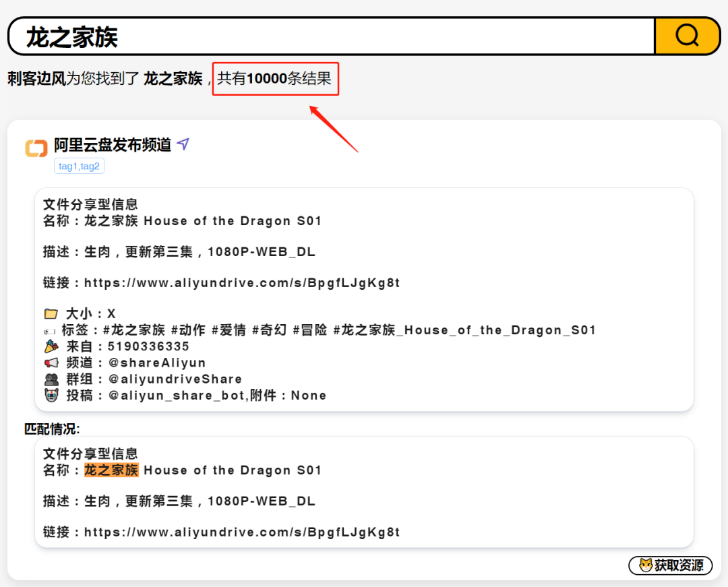Click the label icon beside 标签
Screen dimensions: 728x587
pyautogui.click(x=50, y=332)
